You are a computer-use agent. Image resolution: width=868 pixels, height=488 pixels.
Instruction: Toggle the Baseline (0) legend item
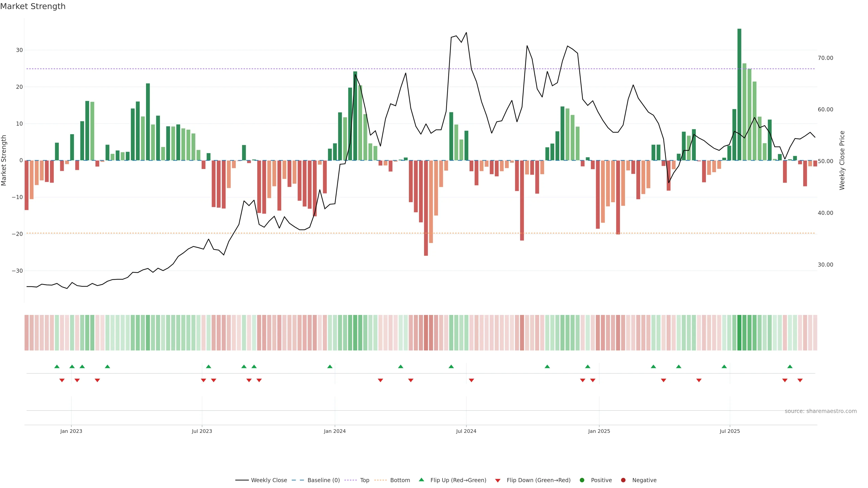[x=323, y=480]
